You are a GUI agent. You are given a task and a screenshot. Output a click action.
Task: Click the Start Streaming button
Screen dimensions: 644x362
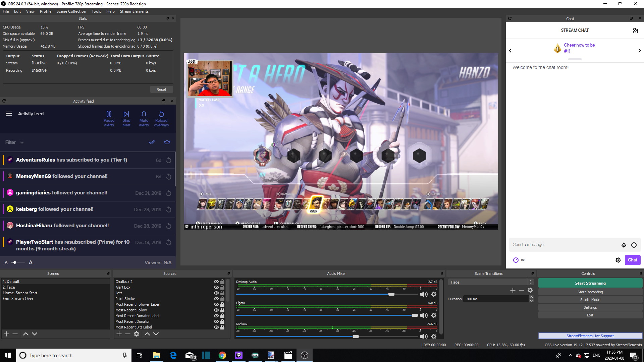coord(590,283)
